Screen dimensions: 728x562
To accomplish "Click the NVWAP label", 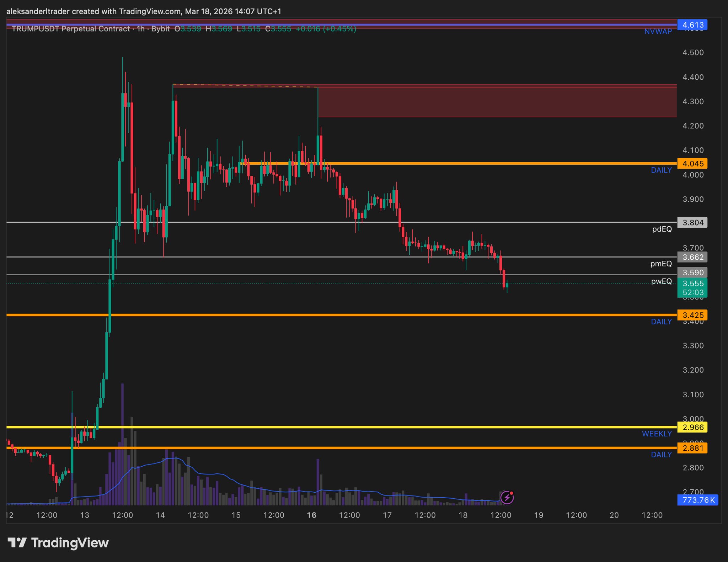I will coord(658,32).
